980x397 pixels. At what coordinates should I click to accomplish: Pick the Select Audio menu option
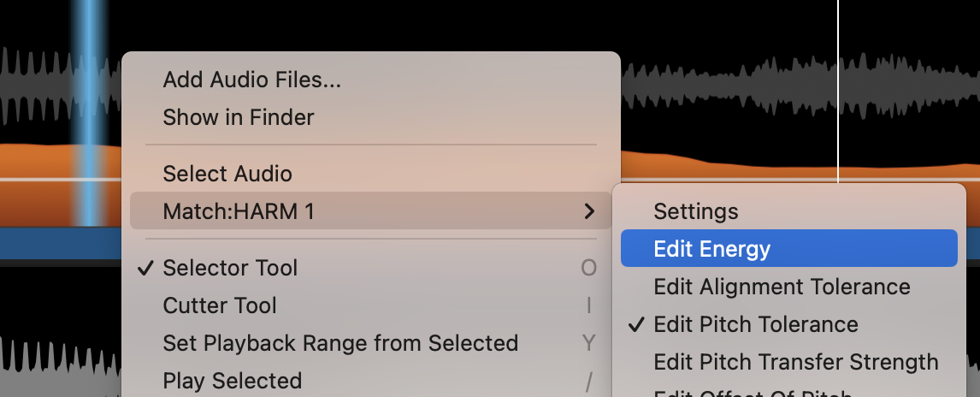point(227,174)
